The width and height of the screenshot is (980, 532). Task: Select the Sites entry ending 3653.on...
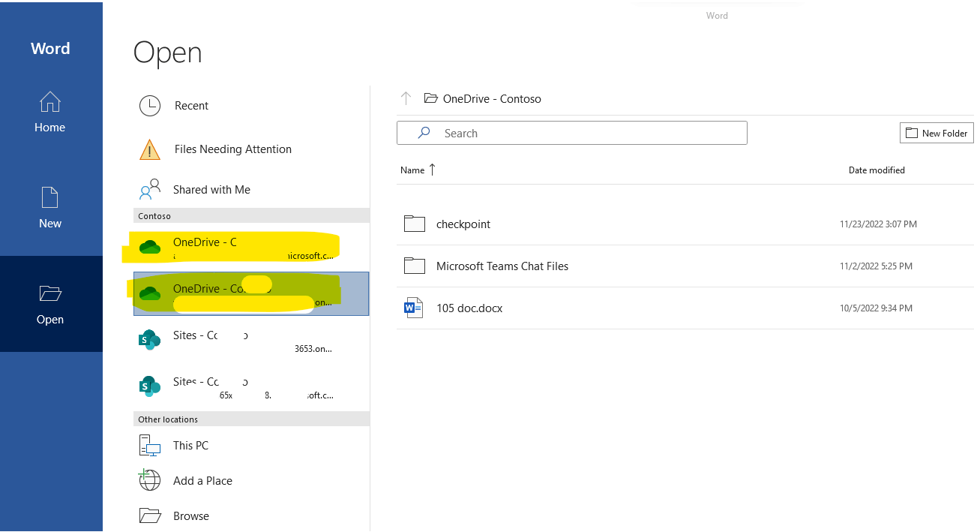(x=251, y=341)
